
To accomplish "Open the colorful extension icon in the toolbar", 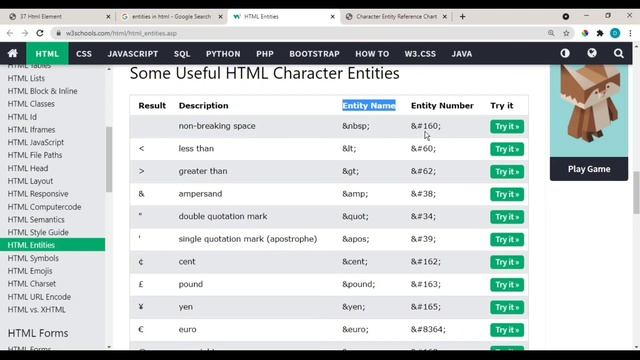I will coord(585,33).
